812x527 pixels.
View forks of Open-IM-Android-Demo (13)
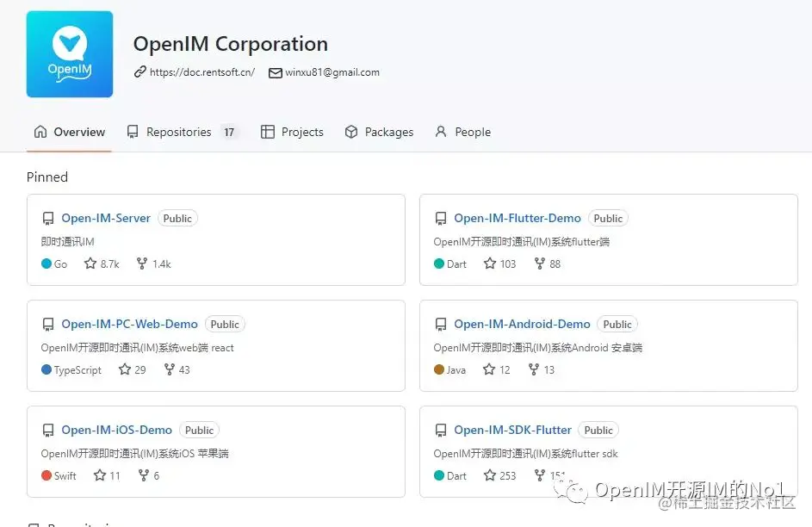click(x=541, y=369)
